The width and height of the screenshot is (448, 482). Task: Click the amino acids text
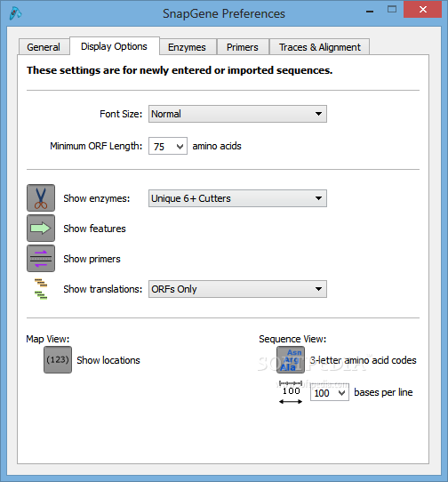[x=217, y=146]
